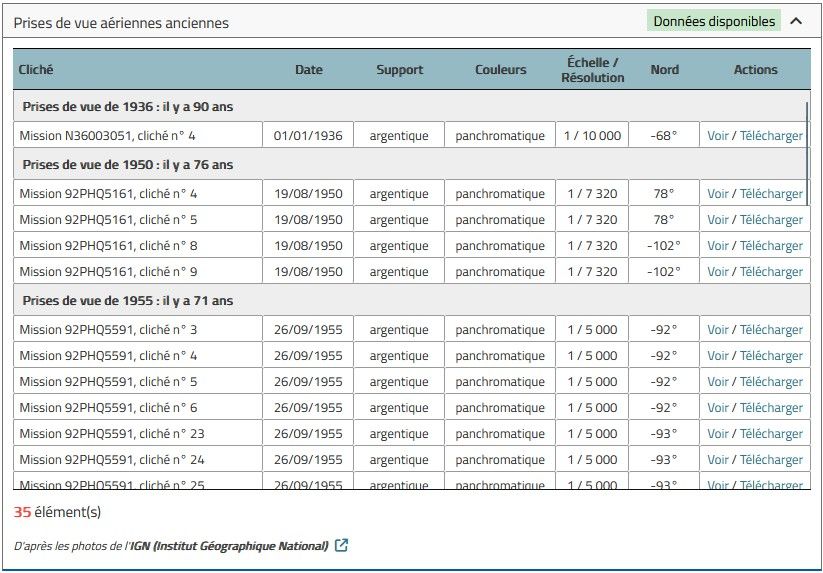Sort by the Date column header
823x573 pixels.
tap(309, 70)
